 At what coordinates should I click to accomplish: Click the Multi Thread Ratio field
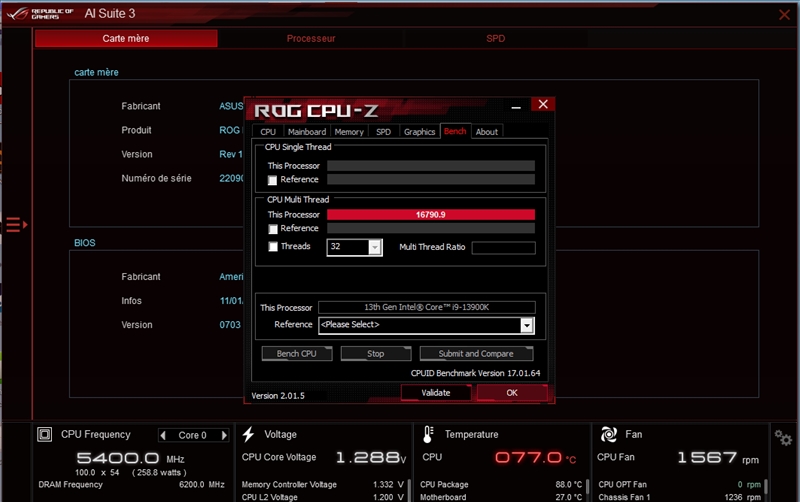tap(504, 248)
